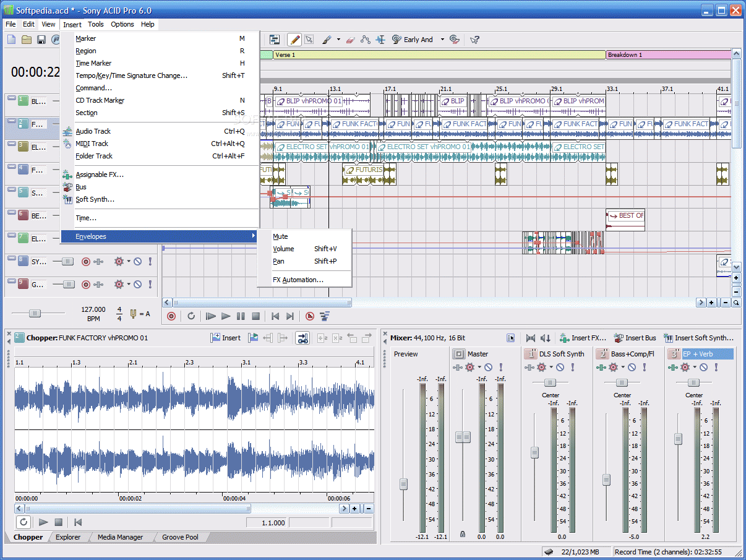The width and height of the screenshot is (746, 560).
Task: Solo track 8 SY
Action: point(150,262)
